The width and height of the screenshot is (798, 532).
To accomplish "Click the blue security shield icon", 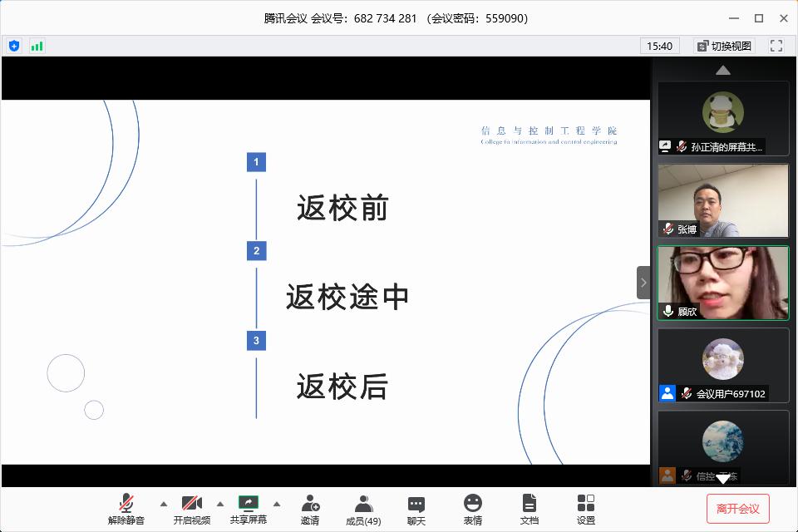I will (14, 46).
